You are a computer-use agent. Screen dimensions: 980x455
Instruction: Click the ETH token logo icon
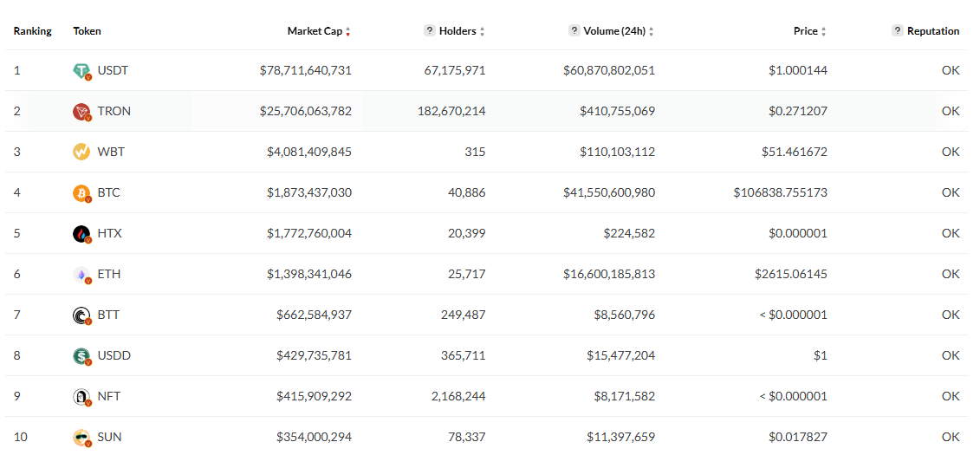tap(81, 275)
